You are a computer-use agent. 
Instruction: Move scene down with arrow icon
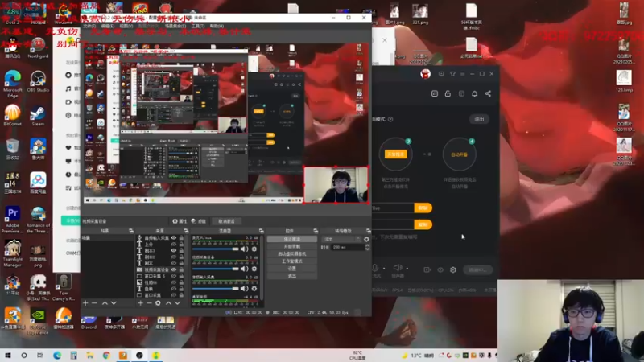pyautogui.click(x=114, y=303)
